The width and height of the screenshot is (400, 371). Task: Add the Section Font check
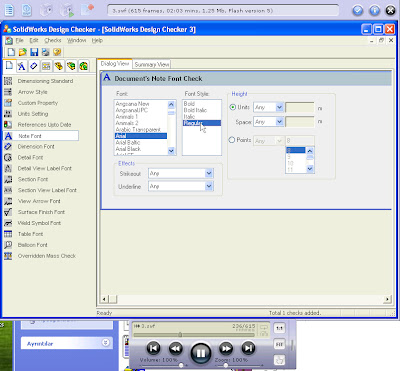pyautogui.click(x=33, y=179)
